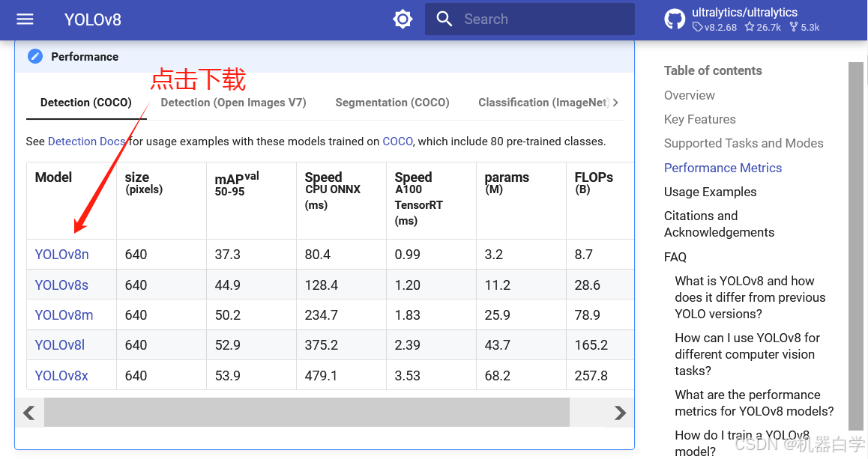The width and height of the screenshot is (868, 459).
Task: Go to Performance Metrics section
Action: pos(723,168)
